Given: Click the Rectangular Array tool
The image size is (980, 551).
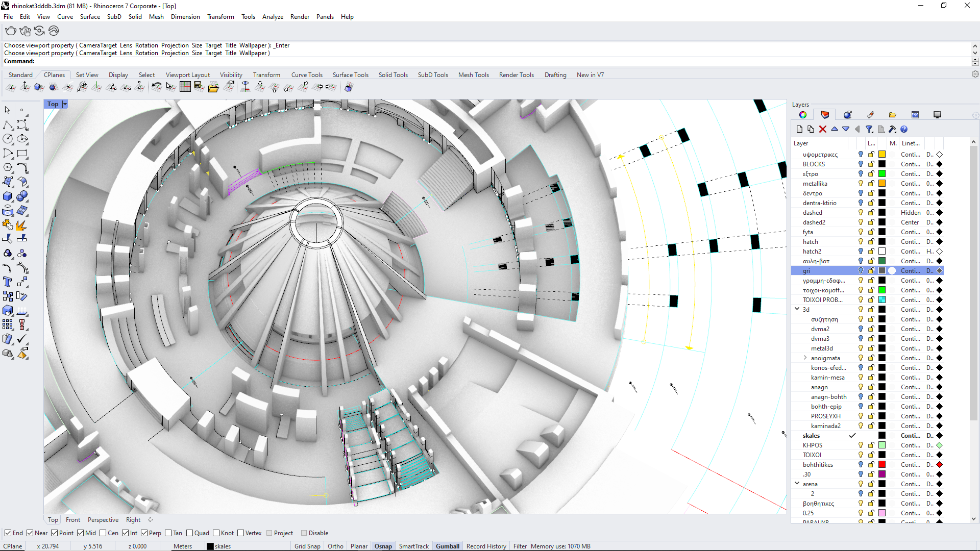Looking at the screenshot, I should tap(8, 325).
